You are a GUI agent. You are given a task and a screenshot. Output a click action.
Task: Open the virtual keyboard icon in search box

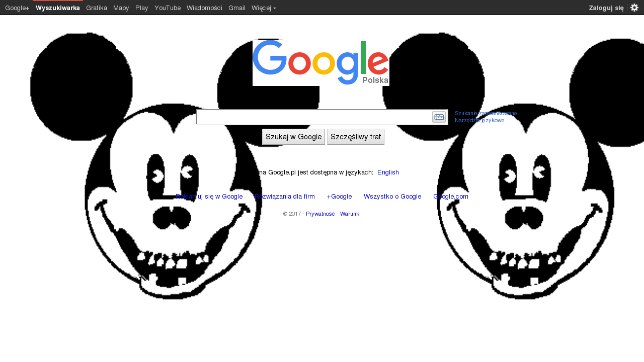coord(439,117)
